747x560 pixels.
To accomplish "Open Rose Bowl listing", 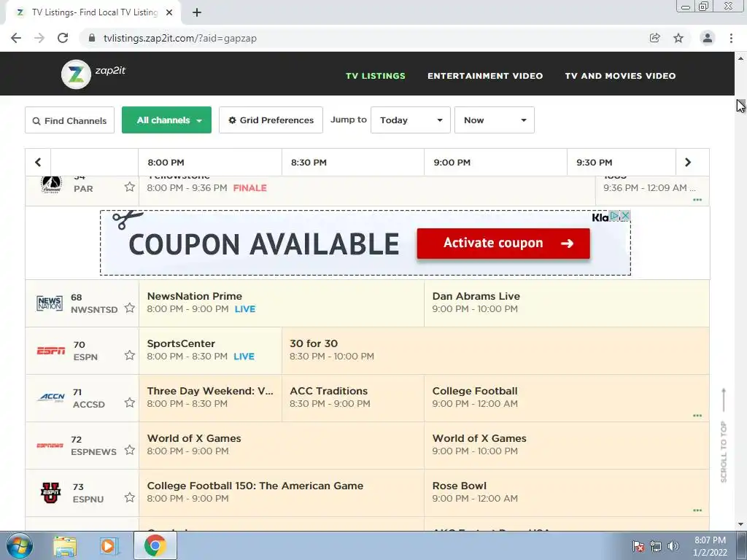I will point(566,492).
